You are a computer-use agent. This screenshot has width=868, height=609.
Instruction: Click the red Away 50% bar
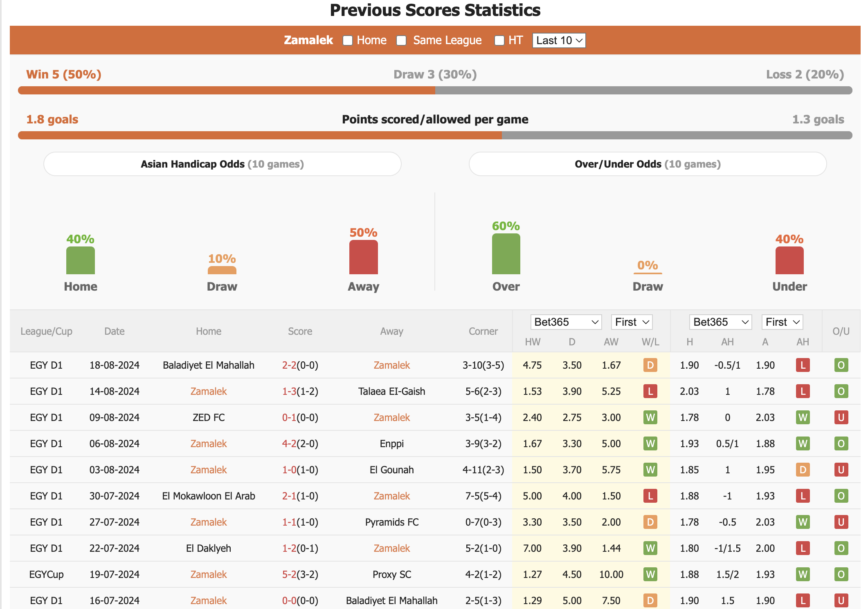pyautogui.click(x=364, y=257)
